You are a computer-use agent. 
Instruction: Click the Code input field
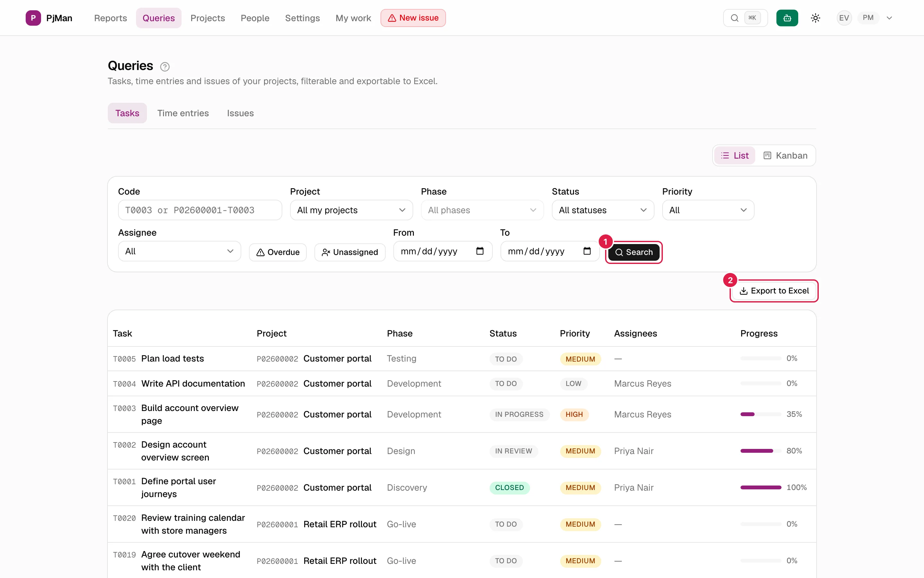[x=200, y=210]
